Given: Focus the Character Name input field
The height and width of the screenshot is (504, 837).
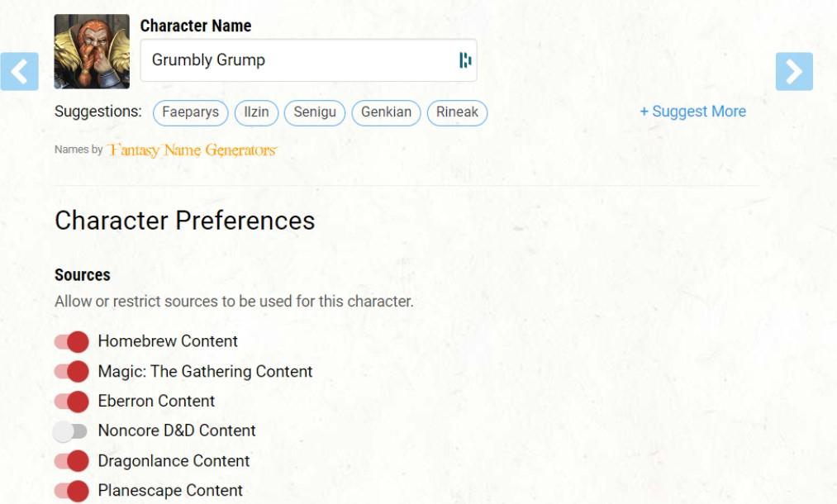Looking at the screenshot, I should tap(308, 60).
